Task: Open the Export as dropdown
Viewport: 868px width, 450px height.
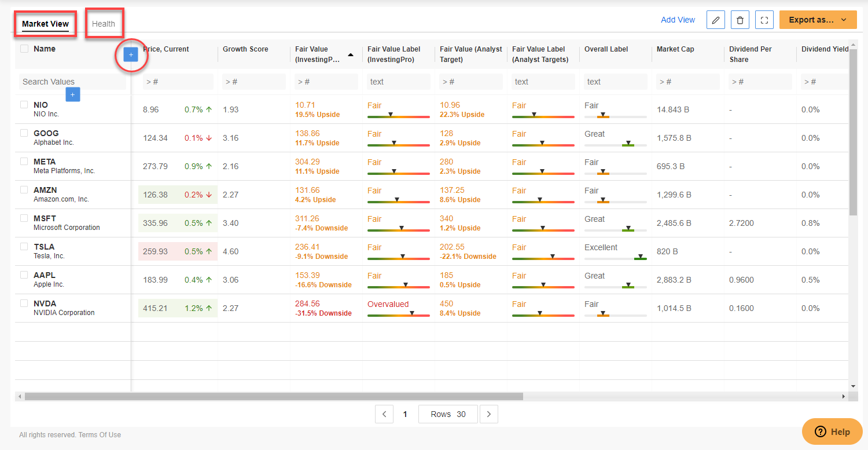Action: point(818,20)
